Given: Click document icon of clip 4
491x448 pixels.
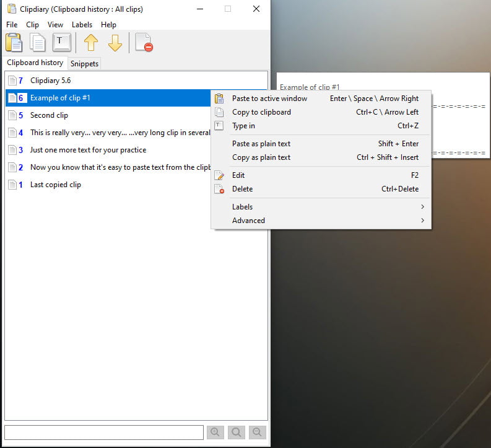Looking at the screenshot, I should pos(12,133).
